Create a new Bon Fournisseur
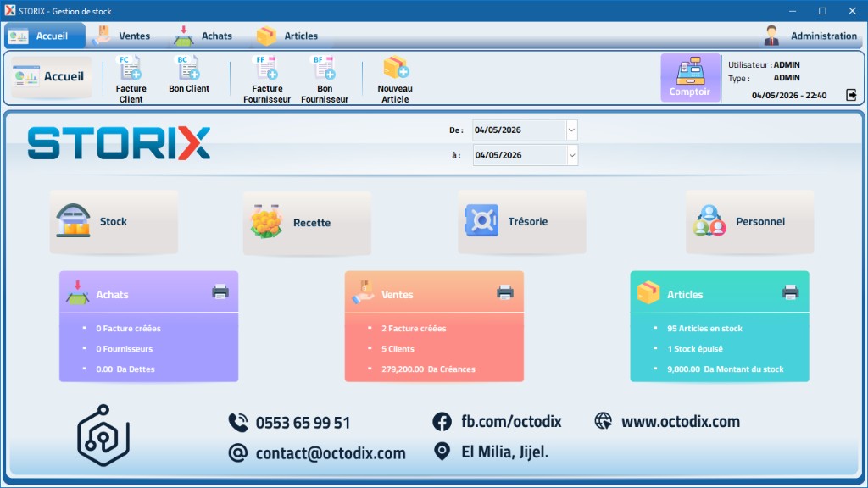This screenshot has width=868, height=488. coord(325,79)
